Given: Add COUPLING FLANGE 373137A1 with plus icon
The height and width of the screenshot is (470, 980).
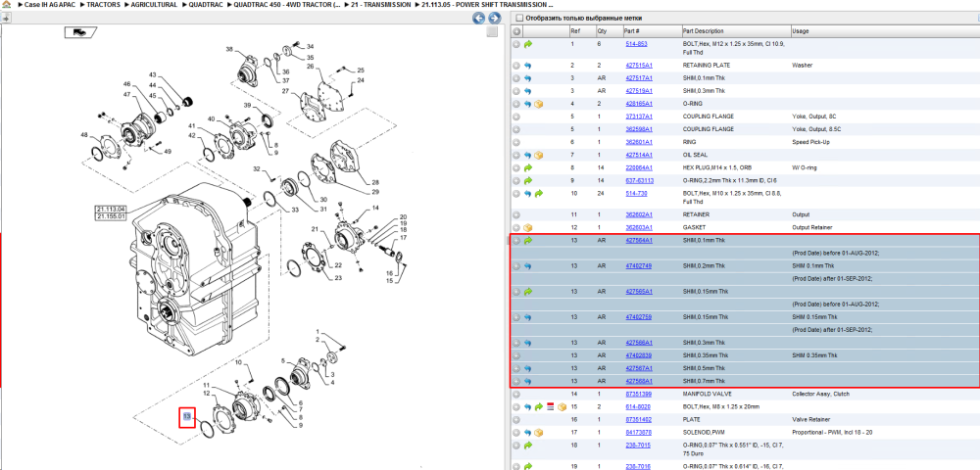Looking at the screenshot, I should [516, 117].
